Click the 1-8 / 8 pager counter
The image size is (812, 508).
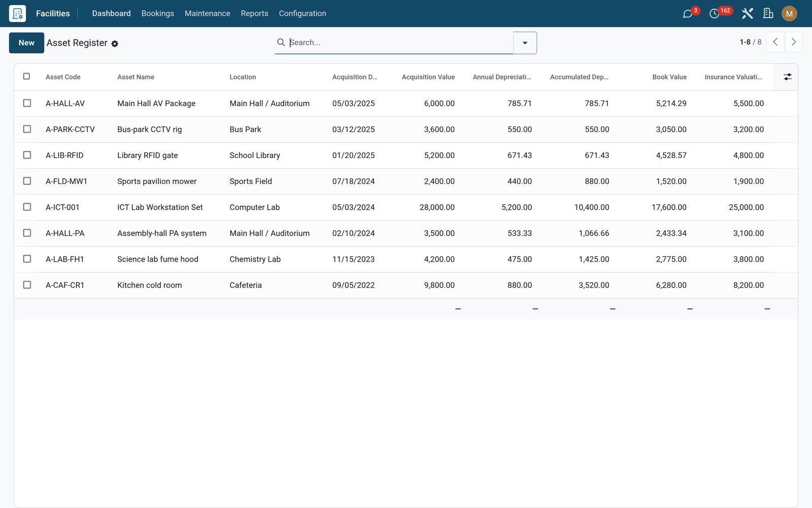click(x=750, y=42)
